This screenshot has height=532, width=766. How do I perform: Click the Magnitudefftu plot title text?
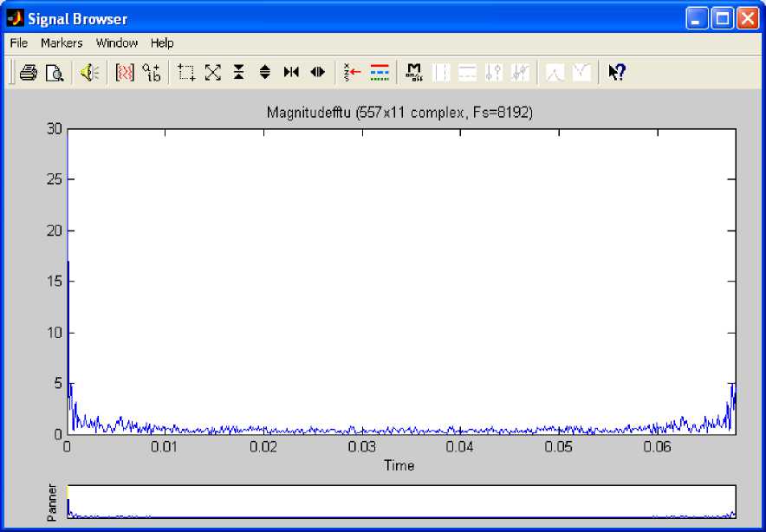[x=399, y=113]
